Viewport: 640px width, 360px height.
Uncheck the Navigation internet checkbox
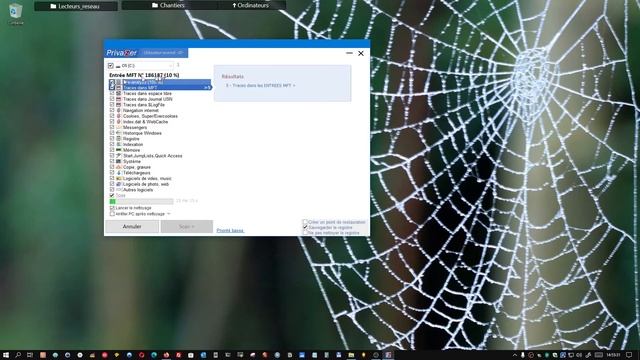(112, 111)
